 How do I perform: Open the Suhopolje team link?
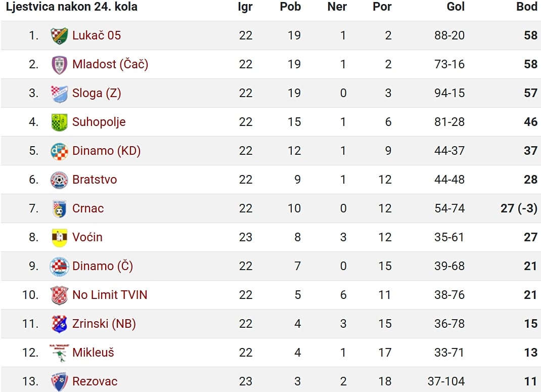(x=99, y=122)
